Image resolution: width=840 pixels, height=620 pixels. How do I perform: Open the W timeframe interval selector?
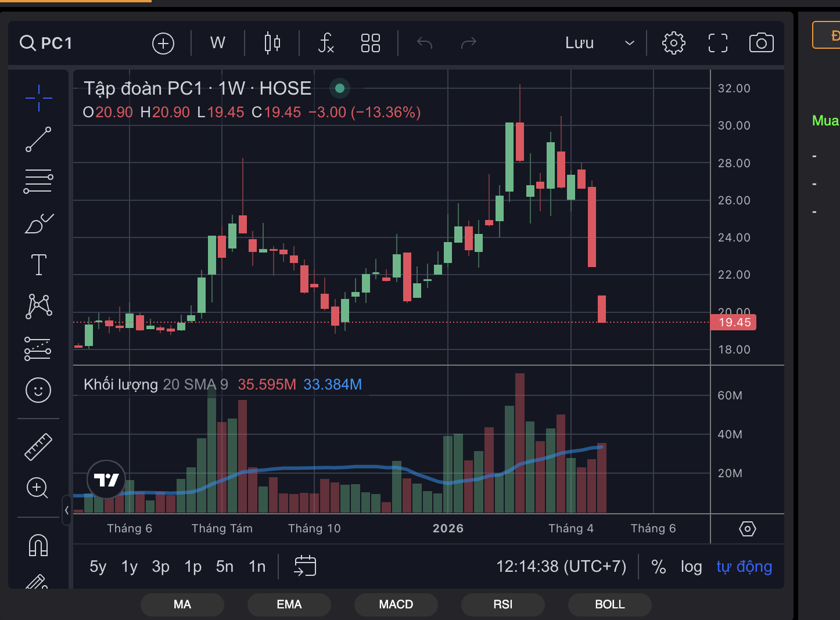[217, 43]
